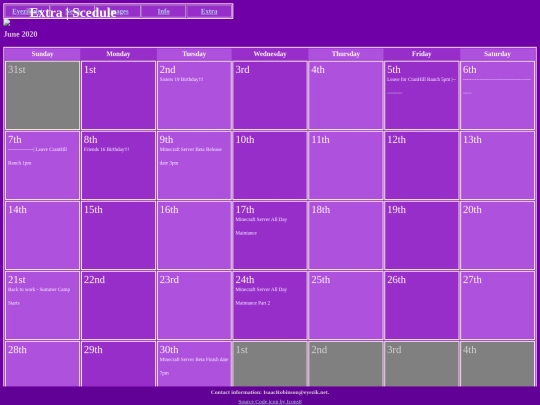Viewport: 540px width, 405px height.
Task: Click the greyed-out July 4th cell
Action: (x=497, y=364)
